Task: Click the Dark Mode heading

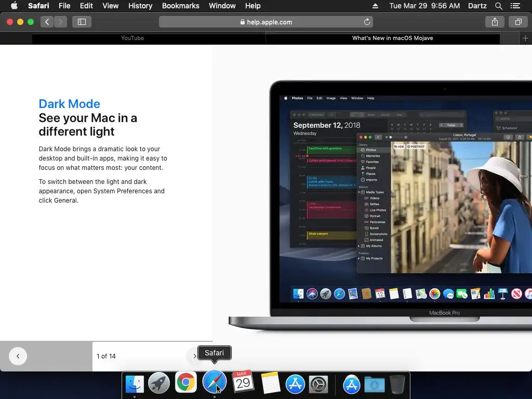Action: point(69,104)
